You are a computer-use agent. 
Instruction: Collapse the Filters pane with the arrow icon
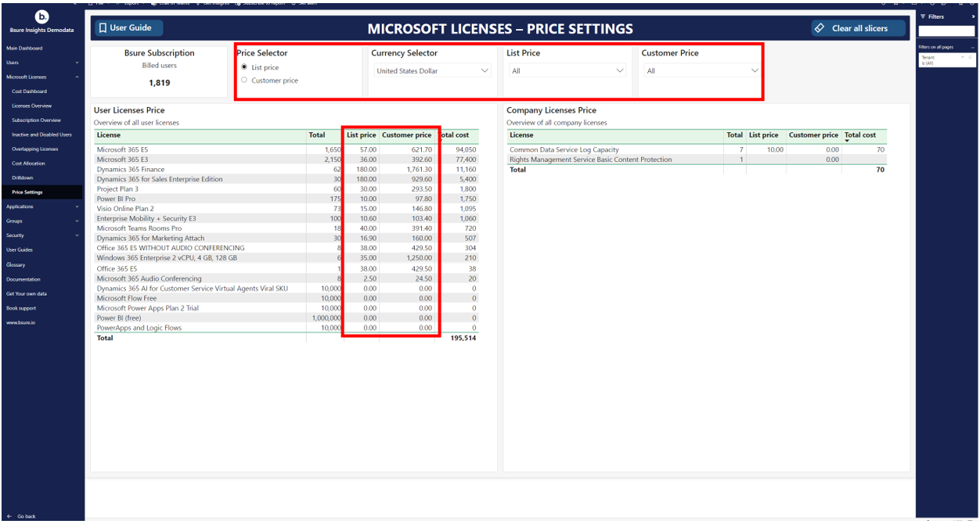coord(973,16)
